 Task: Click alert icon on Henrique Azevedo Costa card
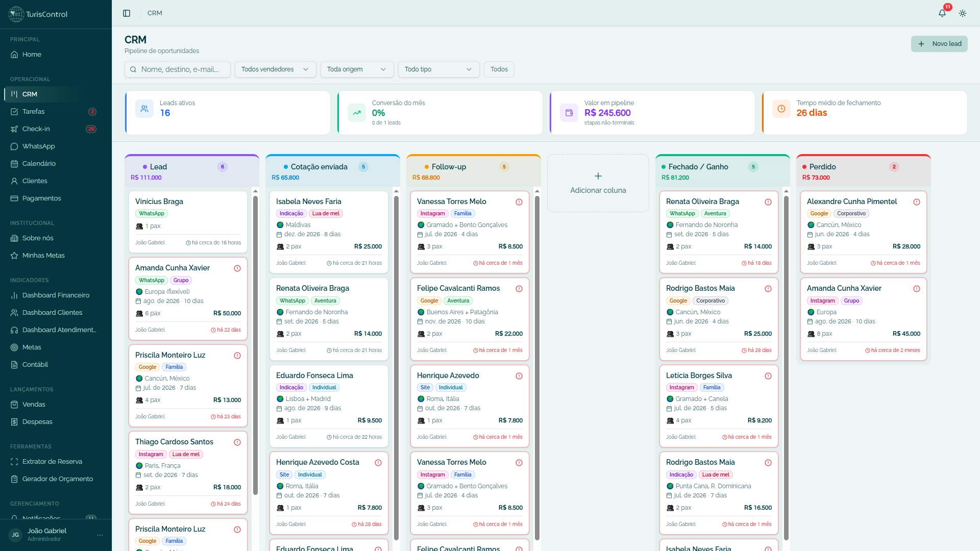tap(378, 463)
